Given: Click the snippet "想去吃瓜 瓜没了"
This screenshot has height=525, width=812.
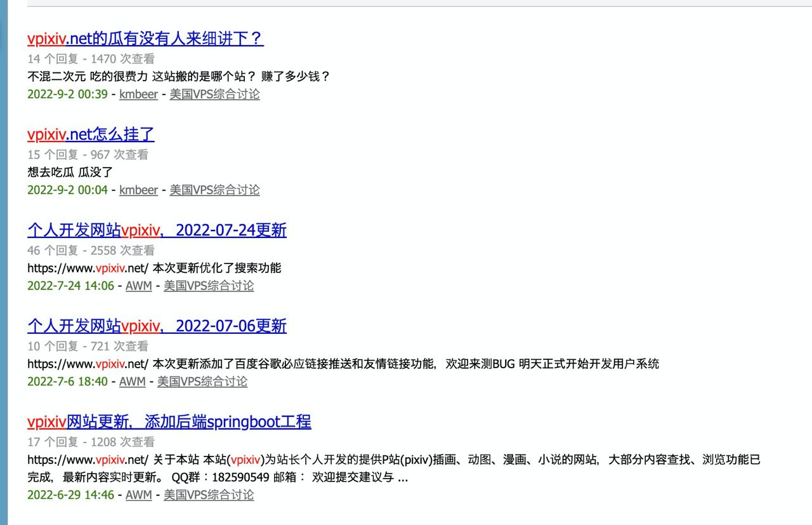Looking at the screenshot, I should [x=70, y=173].
